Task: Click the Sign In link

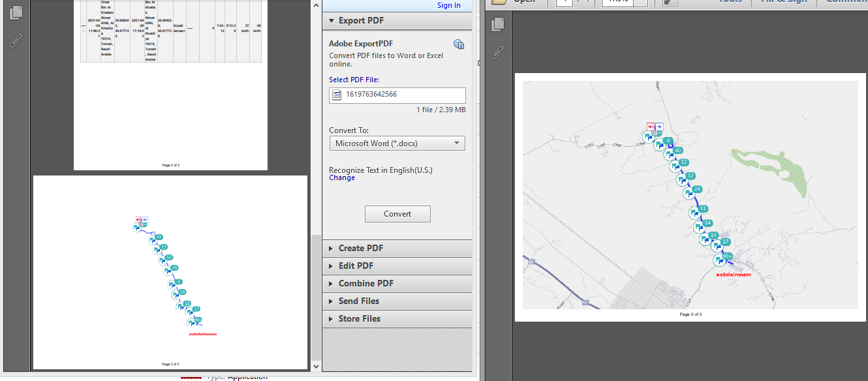Action: click(448, 5)
